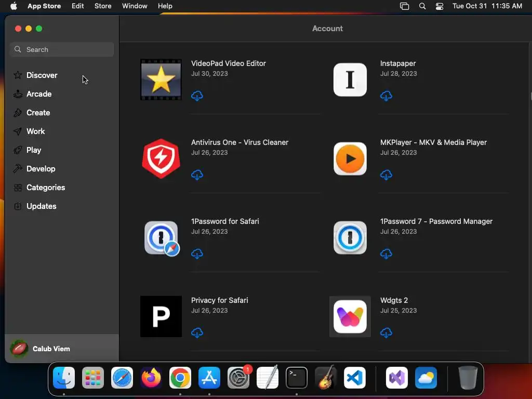Download Antivirus One - Virus Cleaner cloud icon
The width and height of the screenshot is (532, 399).
point(197,175)
